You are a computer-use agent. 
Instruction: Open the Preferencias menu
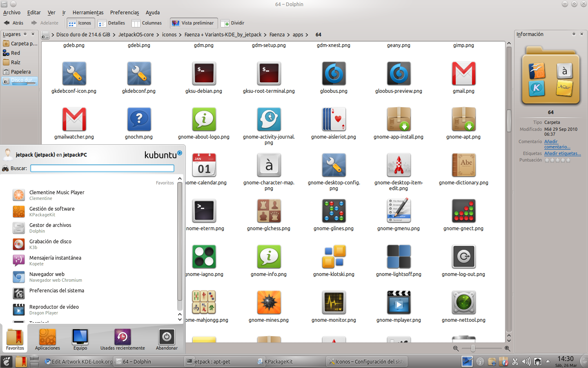pyautogui.click(x=125, y=13)
